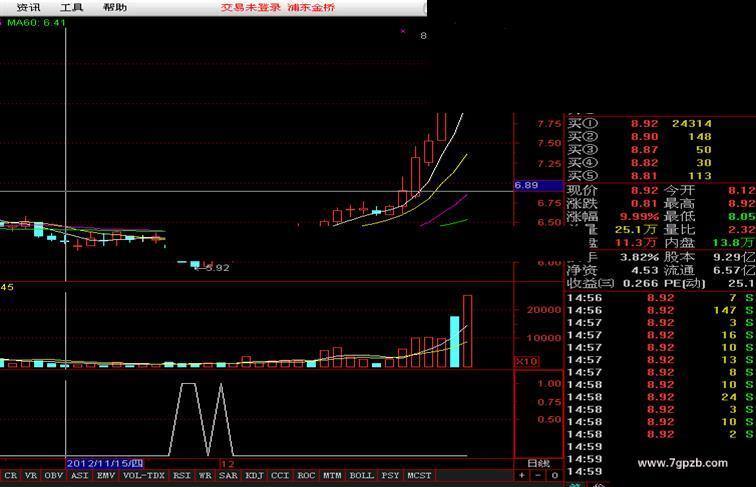This screenshot has width=756, height=487.
Task: Select the OBV indicator tab
Action: 54,475
